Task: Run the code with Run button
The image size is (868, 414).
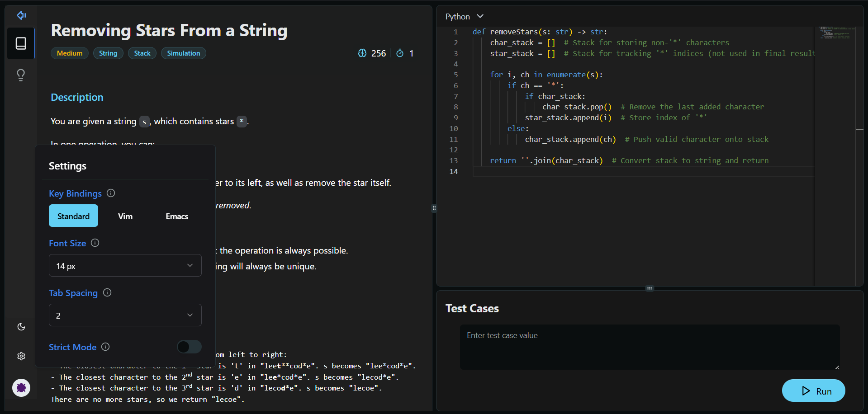Action: click(813, 391)
